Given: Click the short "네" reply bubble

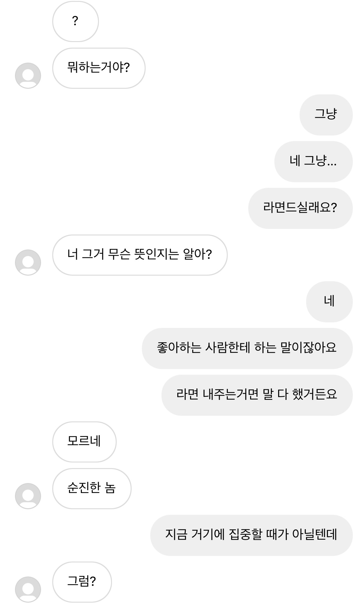Looking at the screenshot, I should 329,302.
